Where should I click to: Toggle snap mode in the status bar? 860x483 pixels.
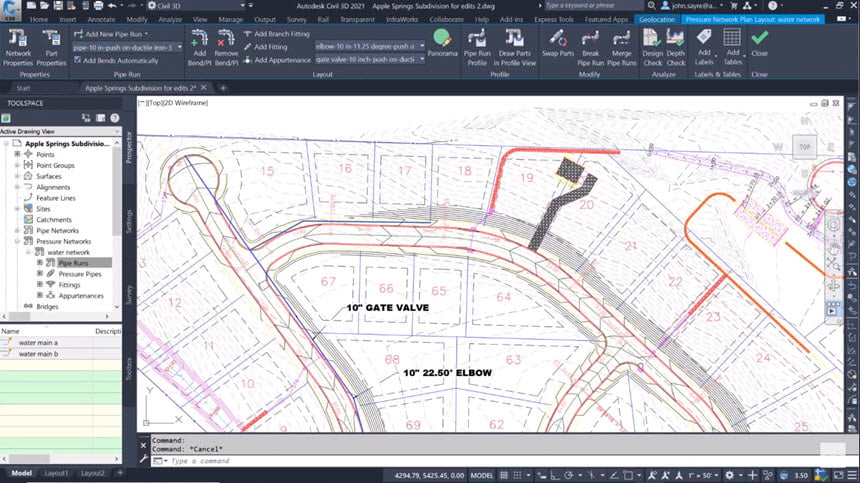[x=517, y=475]
